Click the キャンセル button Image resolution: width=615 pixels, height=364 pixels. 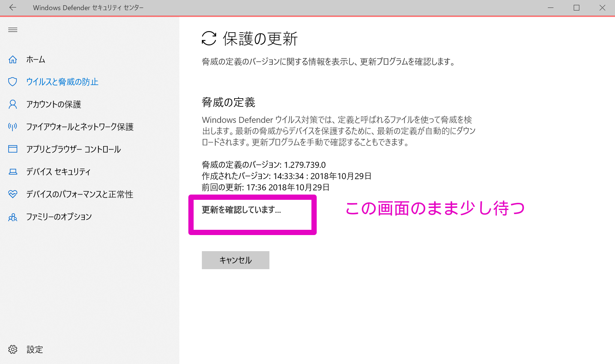tap(236, 260)
